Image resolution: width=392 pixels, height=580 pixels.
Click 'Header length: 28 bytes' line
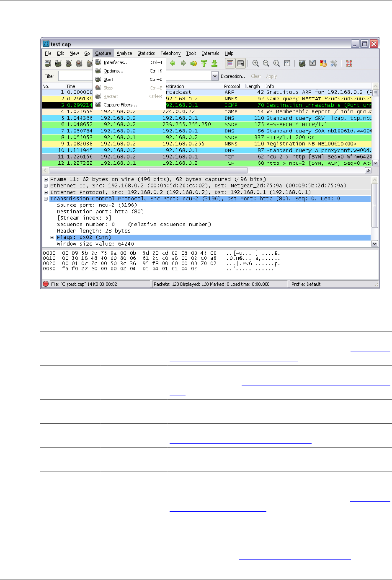pyautogui.click(x=94, y=230)
